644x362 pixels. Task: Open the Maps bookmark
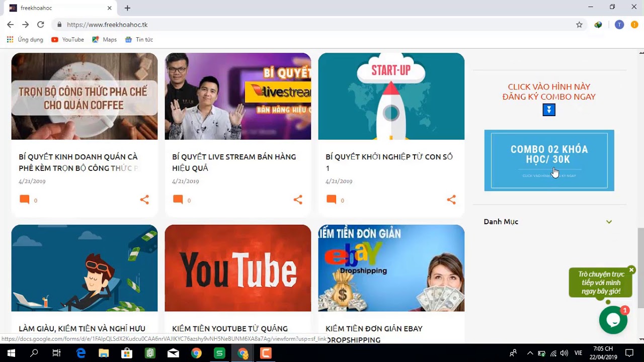[x=104, y=40]
